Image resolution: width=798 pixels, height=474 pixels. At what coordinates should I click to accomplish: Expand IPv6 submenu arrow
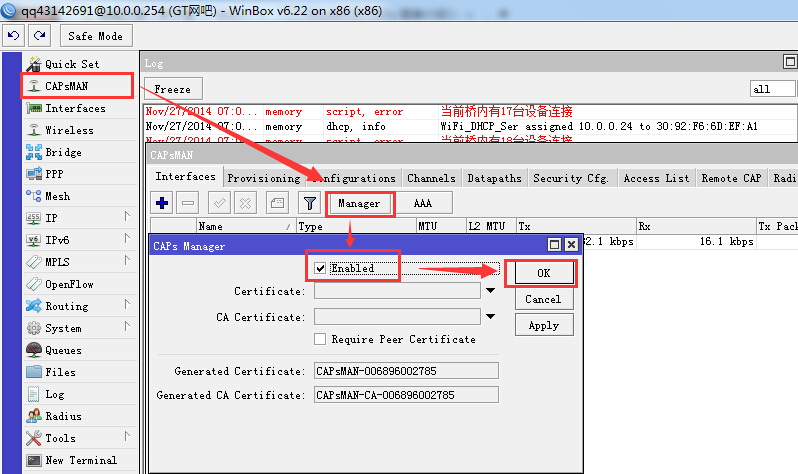pos(127,238)
